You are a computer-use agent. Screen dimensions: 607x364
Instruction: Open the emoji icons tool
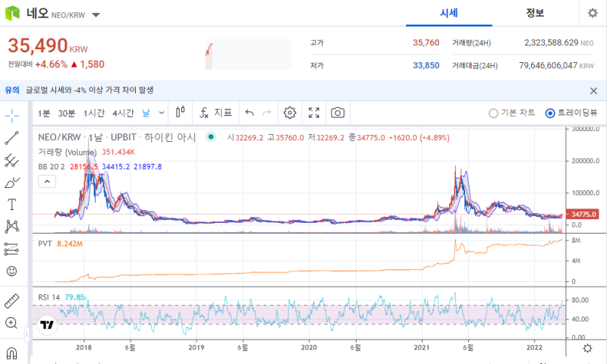click(11, 271)
